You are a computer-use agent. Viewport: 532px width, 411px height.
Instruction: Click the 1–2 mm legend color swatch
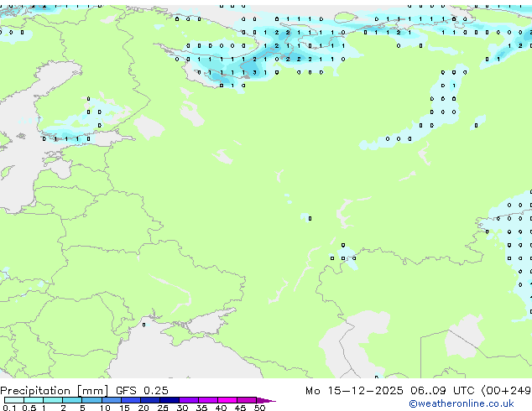coord(53,400)
